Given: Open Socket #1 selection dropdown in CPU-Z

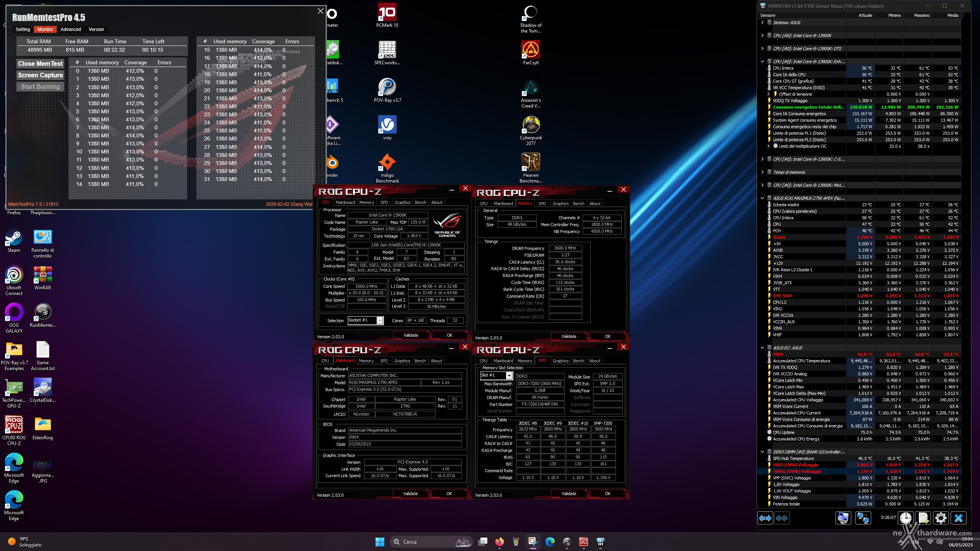Looking at the screenshot, I should pyautogui.click(x=380, y=320).
